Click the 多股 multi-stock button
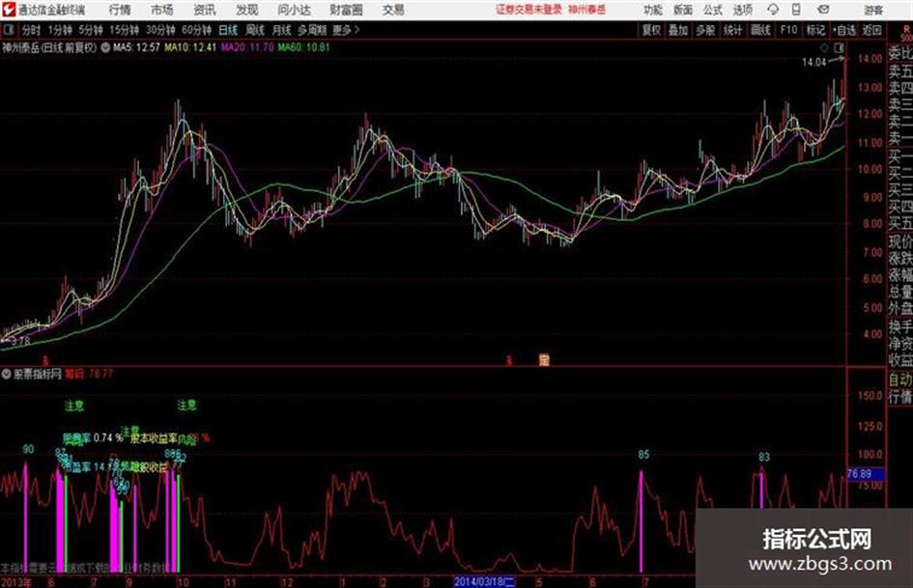This screenshot has width=913, height=588. coord(705,30)
